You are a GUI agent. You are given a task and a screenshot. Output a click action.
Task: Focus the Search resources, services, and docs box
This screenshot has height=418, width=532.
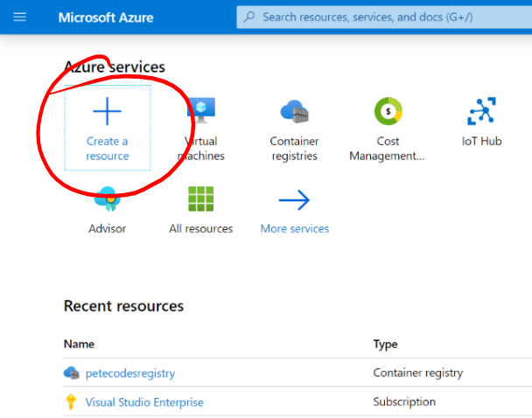coord(384,17)
